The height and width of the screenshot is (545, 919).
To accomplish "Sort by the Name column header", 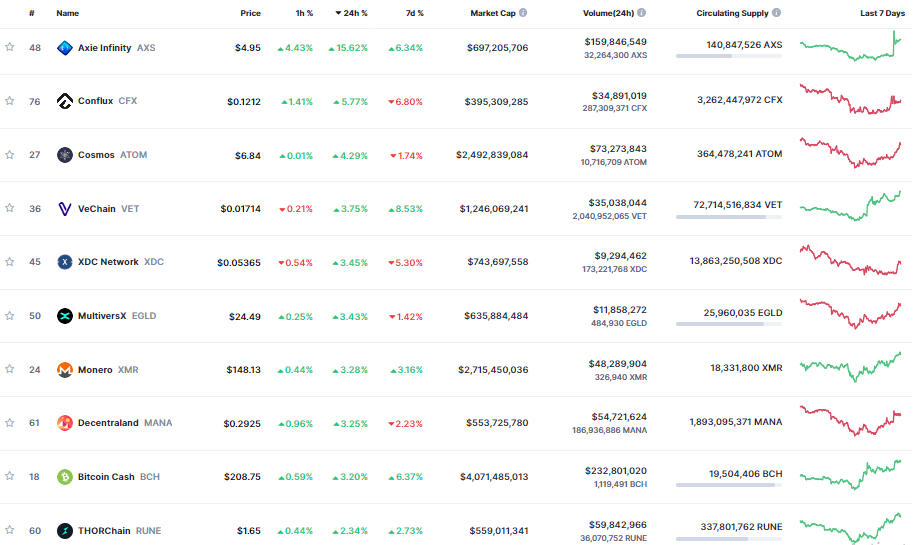I will (67, 13).
